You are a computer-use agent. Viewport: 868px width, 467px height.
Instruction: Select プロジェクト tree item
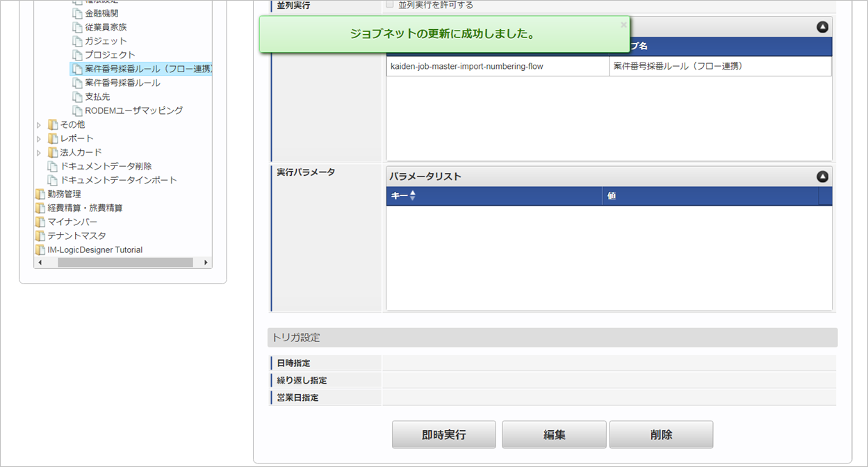(x=110, y=55)
